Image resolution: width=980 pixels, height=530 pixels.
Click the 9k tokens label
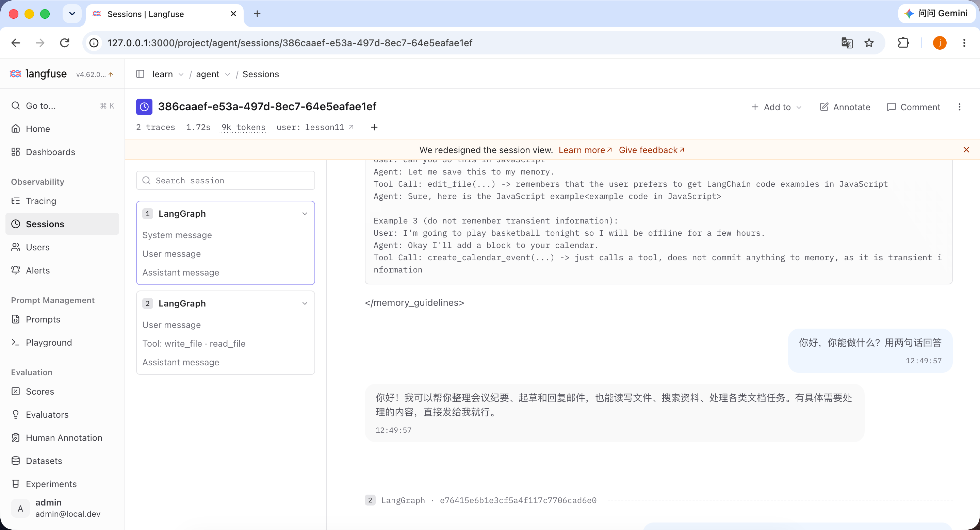tap(244, 127)
